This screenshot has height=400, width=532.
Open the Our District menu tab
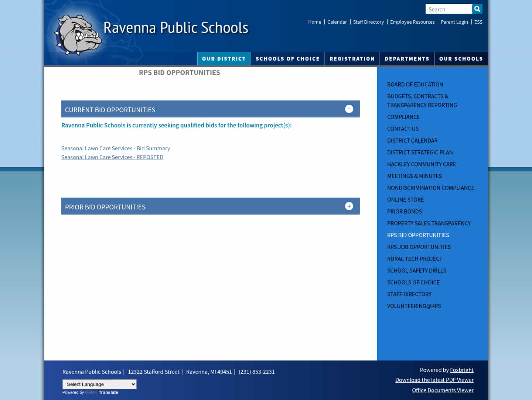point(224,59)
